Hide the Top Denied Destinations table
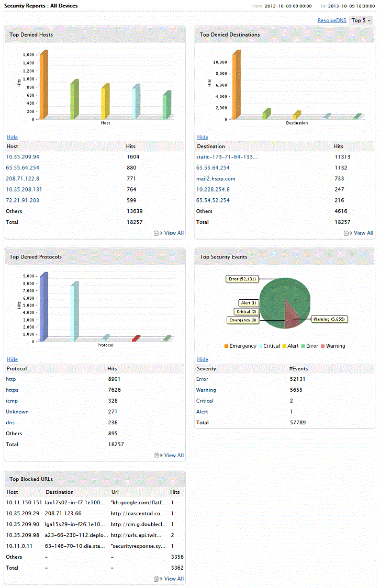 203,137
